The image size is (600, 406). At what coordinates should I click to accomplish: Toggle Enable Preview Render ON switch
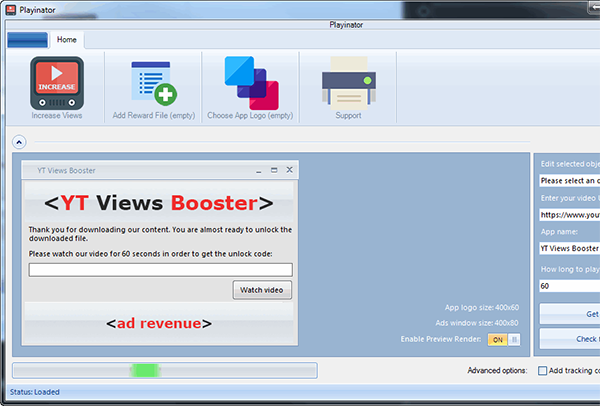click(x=504, y=339)
